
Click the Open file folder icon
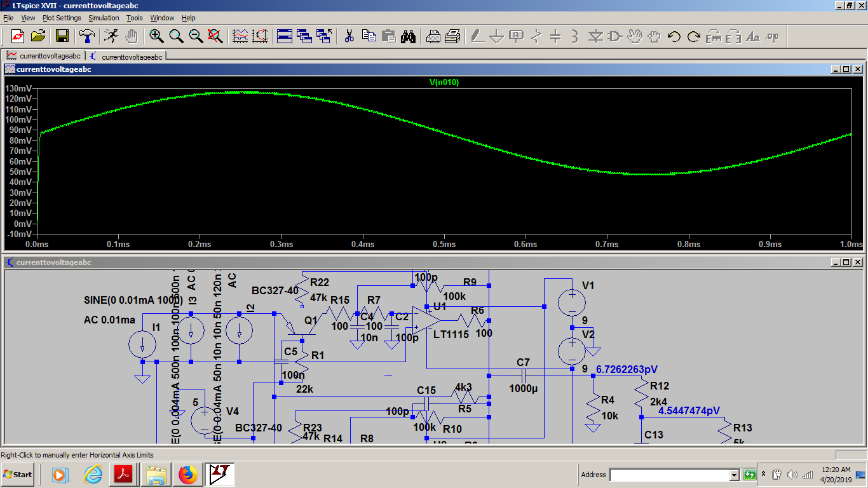coord(37,36)
